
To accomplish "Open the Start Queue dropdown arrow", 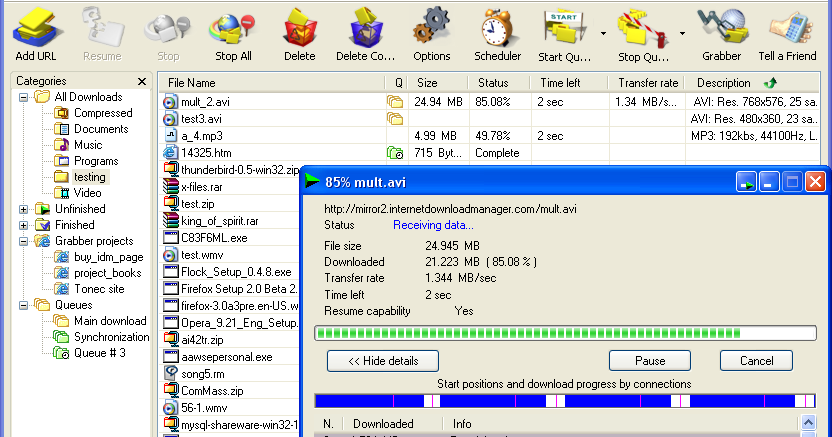I will pyautogui.click(x=603, y=33).
